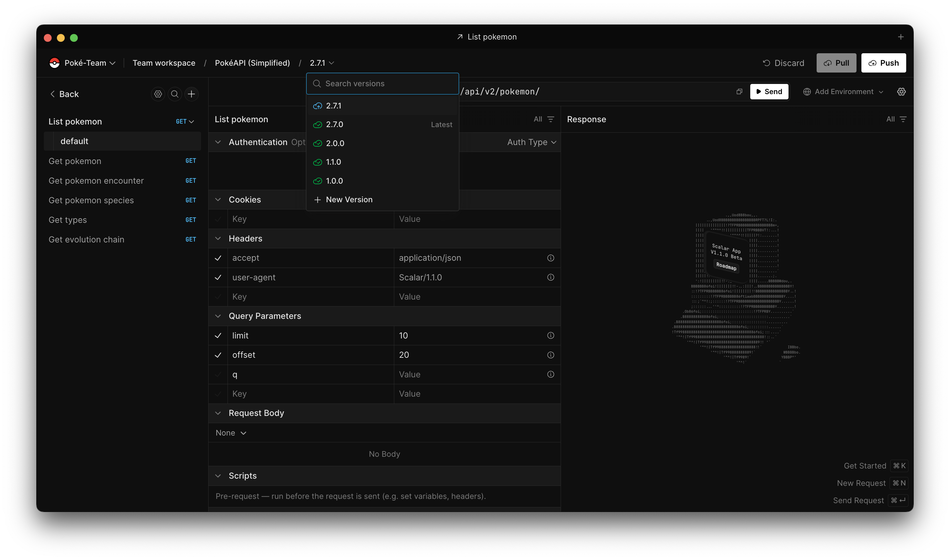The image size is (950, 560).
Task: Select version 2.7.1 in the list
Action: click(382, 106)
